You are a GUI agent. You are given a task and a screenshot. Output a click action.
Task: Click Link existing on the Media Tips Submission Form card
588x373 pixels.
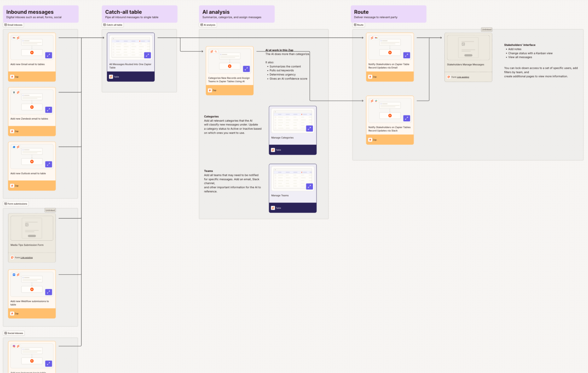[26, 257]
